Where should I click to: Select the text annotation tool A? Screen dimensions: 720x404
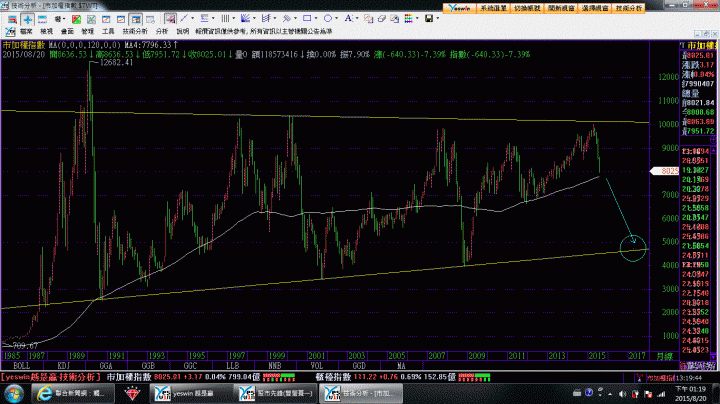click(x=348, y=19)
